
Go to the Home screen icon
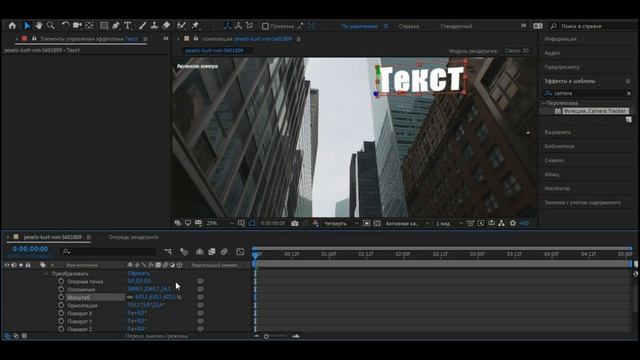tap(12, 26)
